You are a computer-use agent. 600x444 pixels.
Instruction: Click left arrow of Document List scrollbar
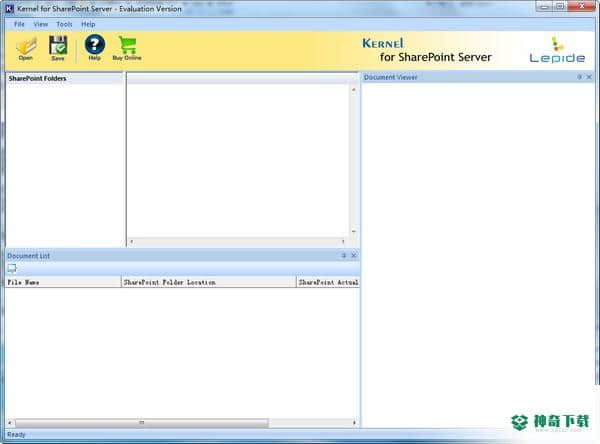(x=10, y=423)
